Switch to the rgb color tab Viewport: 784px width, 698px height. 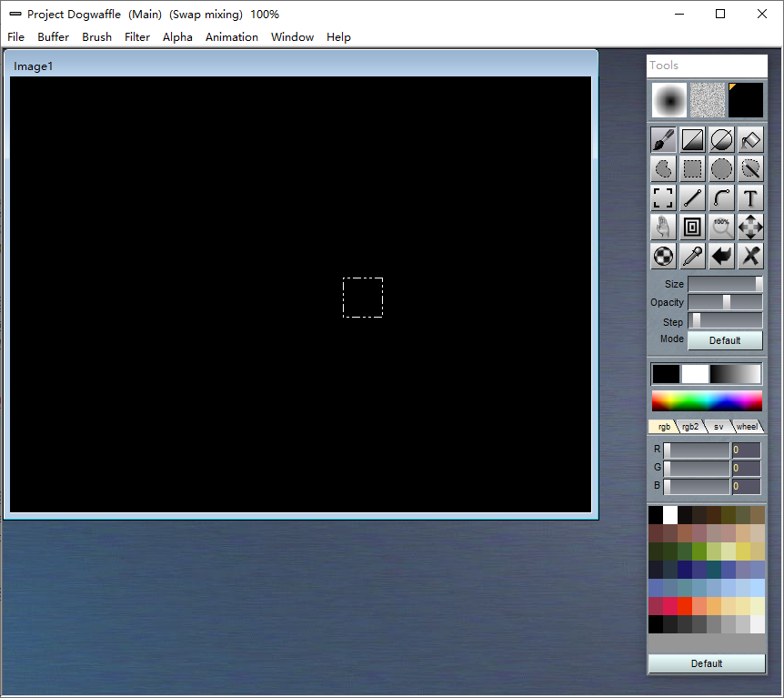663,426
